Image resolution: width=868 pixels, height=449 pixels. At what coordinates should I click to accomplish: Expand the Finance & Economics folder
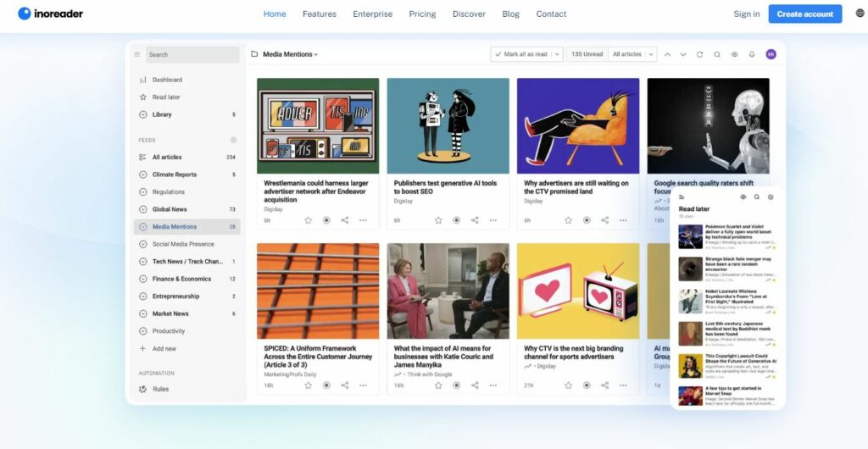point(142,280)
